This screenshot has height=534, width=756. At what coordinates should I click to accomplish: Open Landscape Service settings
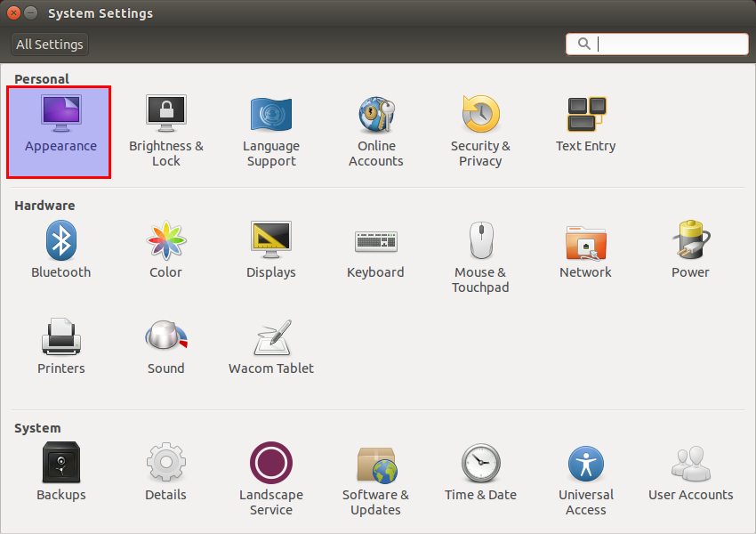coord(271,479)
